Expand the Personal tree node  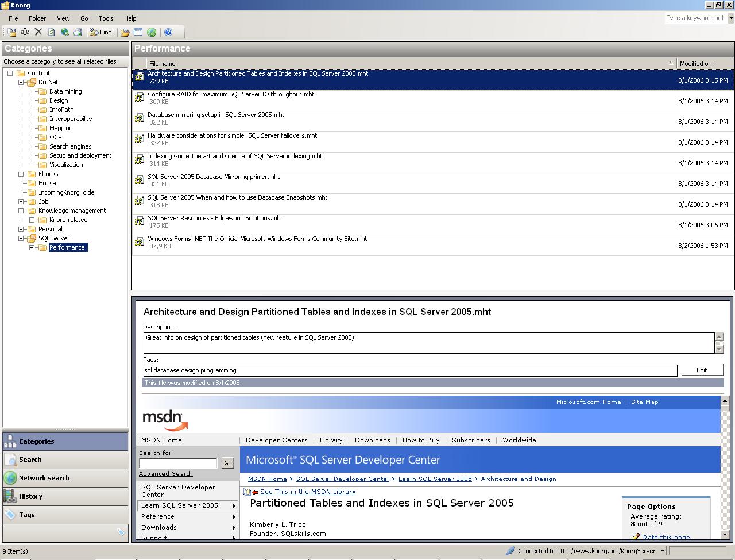pos(21,229)
